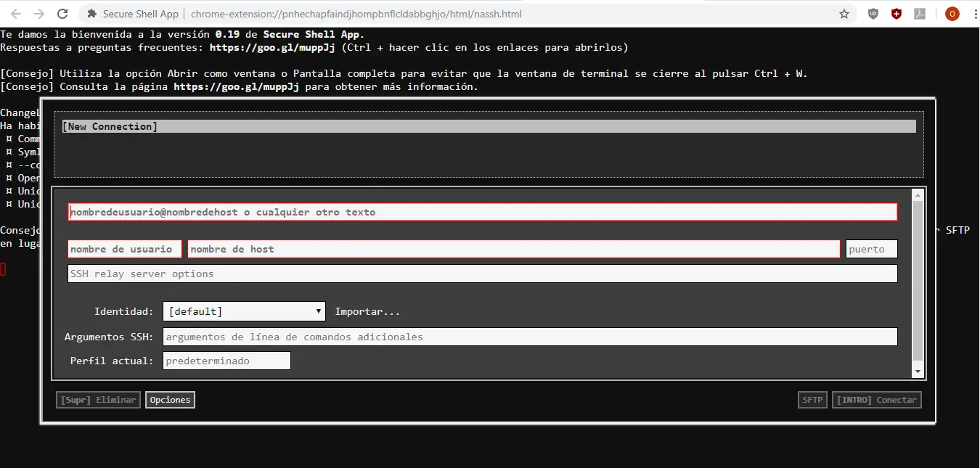Screen dimensions: 980x468
Task: Open the Identidad [default] dropdown
Action: tap(244, 311)
